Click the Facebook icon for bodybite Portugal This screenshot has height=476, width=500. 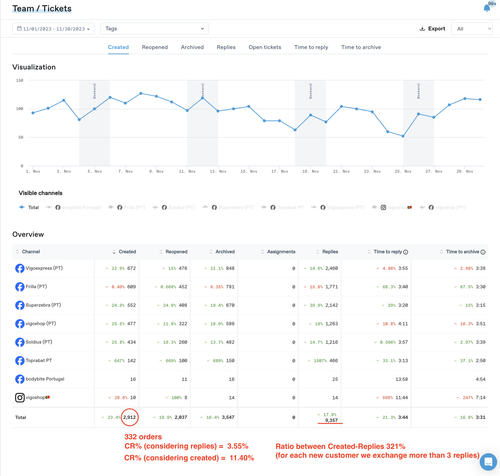[x=20, y=379]
